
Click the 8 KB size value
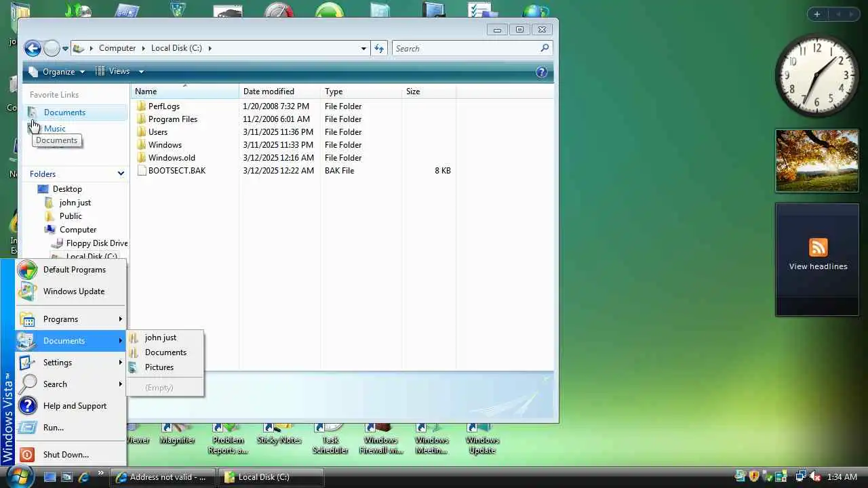pos(443,171)
